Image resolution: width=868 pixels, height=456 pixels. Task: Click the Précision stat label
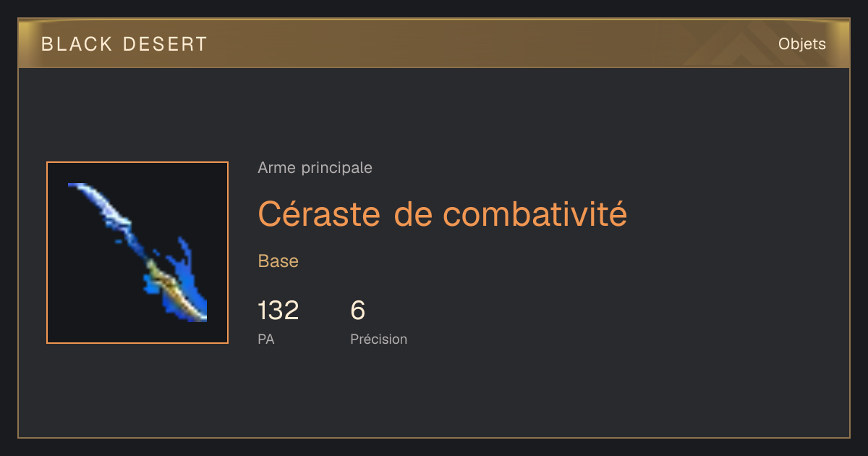click(379, 339)
